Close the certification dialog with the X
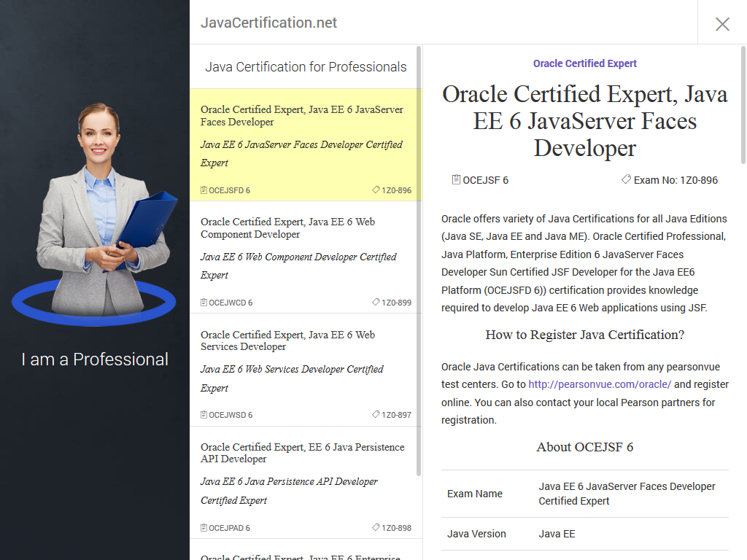The height and width of the screenshot is (560, 747). (722, 24)
